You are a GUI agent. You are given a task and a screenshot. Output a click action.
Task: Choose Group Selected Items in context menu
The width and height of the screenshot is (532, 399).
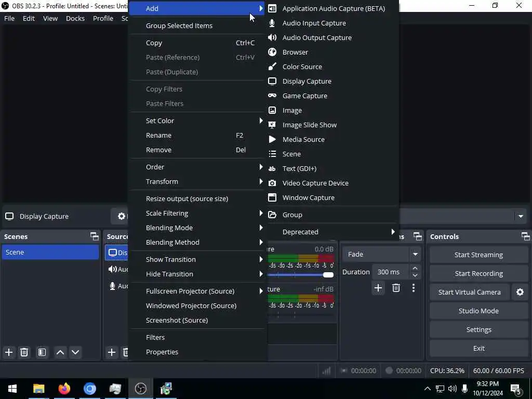click(x=197, y=26)
